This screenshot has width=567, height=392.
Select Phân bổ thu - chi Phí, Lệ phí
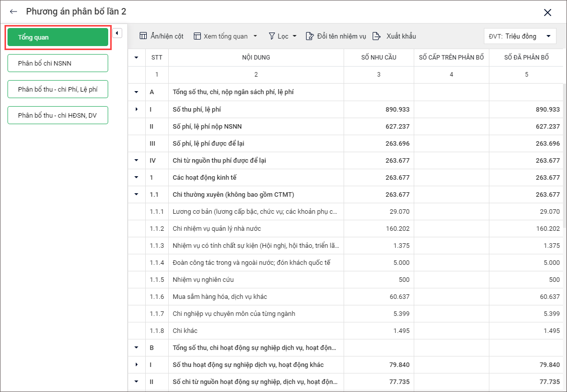[58, 89]
